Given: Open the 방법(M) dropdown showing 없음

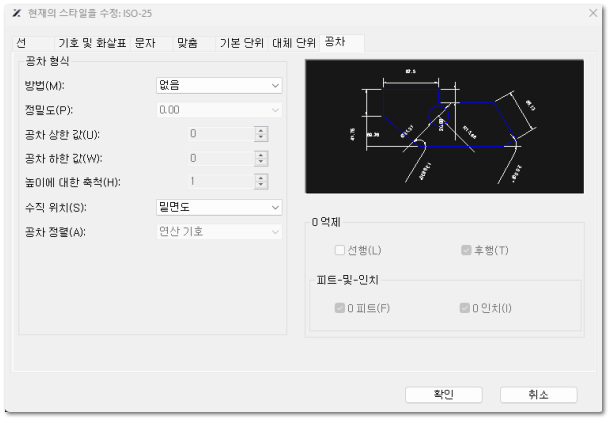Looking at the screenshot, I should 219,85.
